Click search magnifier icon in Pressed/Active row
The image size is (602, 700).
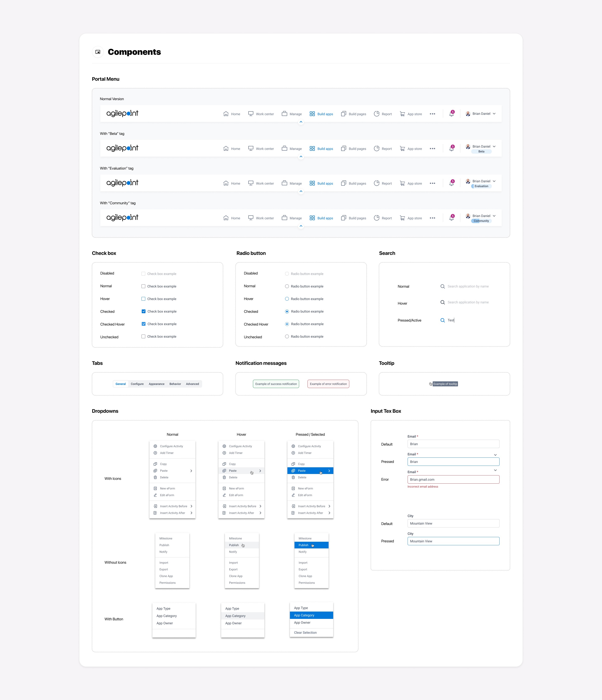coord(443,320)
